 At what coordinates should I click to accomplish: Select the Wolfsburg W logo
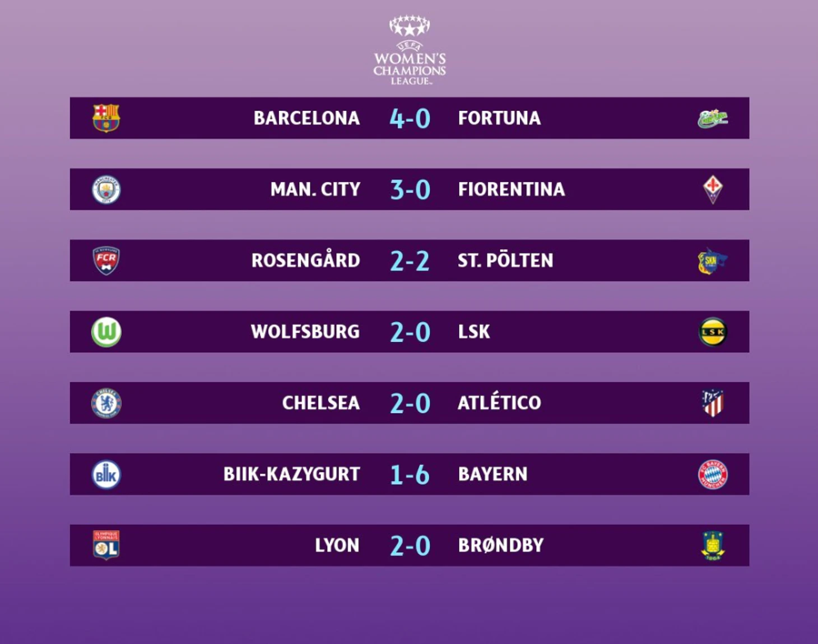click(x=106, y=332)
